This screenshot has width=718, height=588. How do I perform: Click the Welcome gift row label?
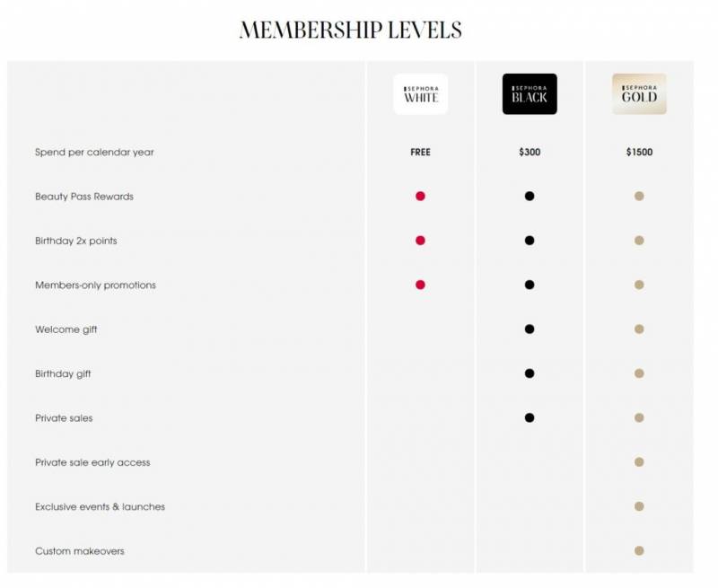pyautogui.click(x=66, y=329)
